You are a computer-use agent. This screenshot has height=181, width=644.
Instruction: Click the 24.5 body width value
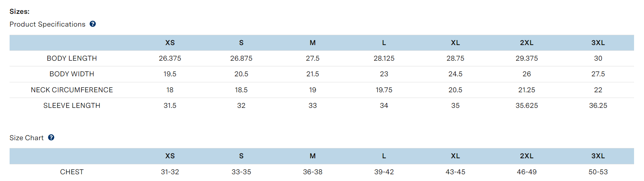(x=455, y=74)
